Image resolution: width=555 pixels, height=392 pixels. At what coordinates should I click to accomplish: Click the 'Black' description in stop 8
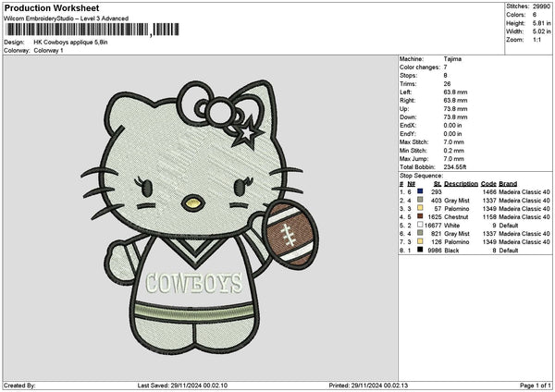click(451, 251)
